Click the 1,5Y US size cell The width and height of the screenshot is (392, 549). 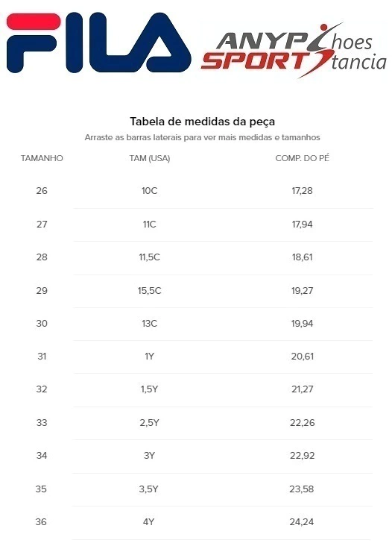pyautogui.click(x=149, y=389)
